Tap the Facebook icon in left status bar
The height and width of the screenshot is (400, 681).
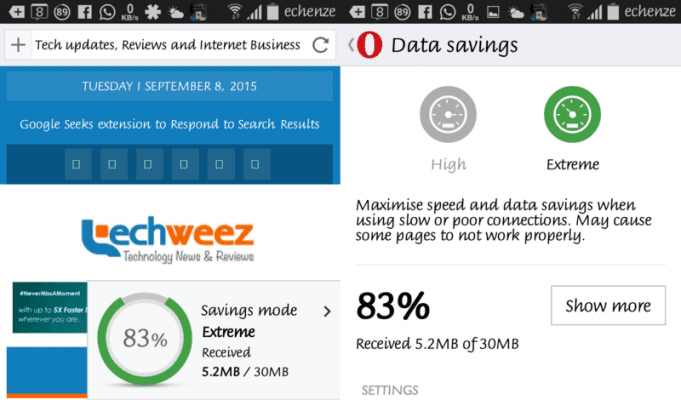tap(84, 12)
